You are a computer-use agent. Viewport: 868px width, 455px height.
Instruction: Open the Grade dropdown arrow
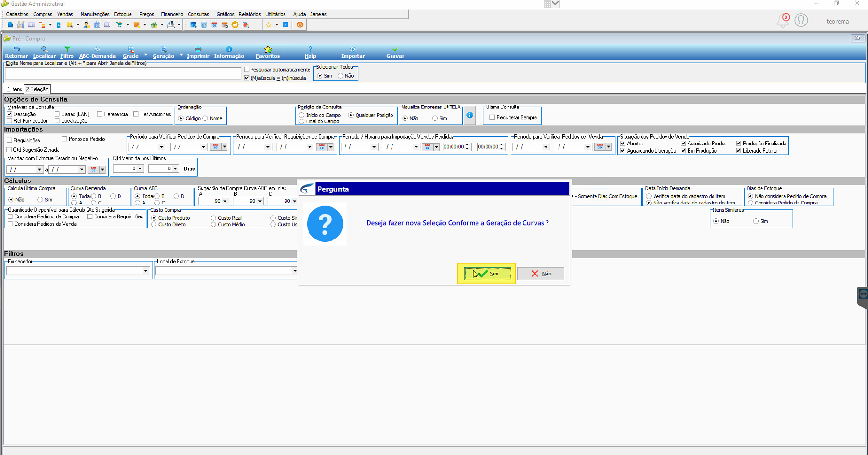click(145, 55)
